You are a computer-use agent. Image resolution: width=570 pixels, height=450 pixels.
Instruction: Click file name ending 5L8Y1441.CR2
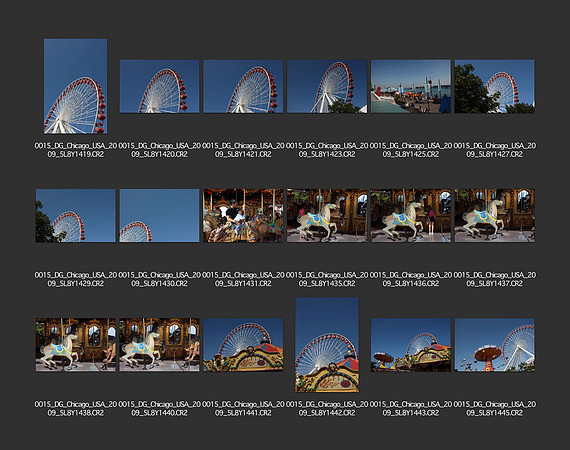tap(243, 409)
